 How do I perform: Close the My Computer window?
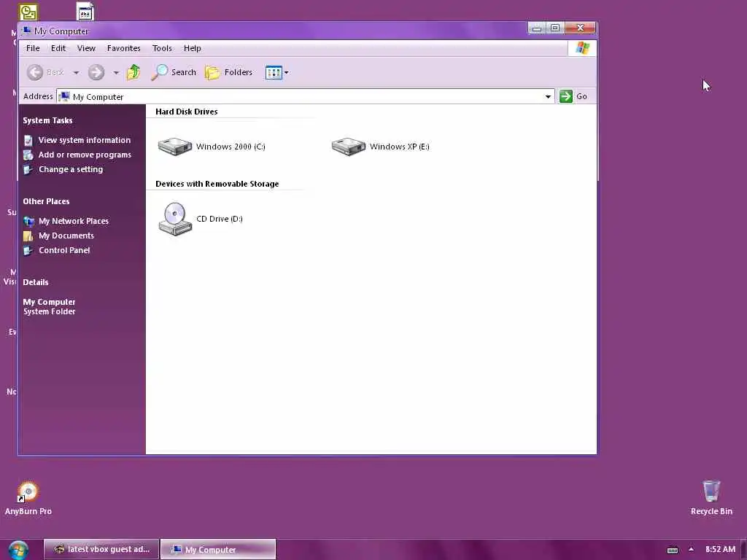(x=580, y=28)
